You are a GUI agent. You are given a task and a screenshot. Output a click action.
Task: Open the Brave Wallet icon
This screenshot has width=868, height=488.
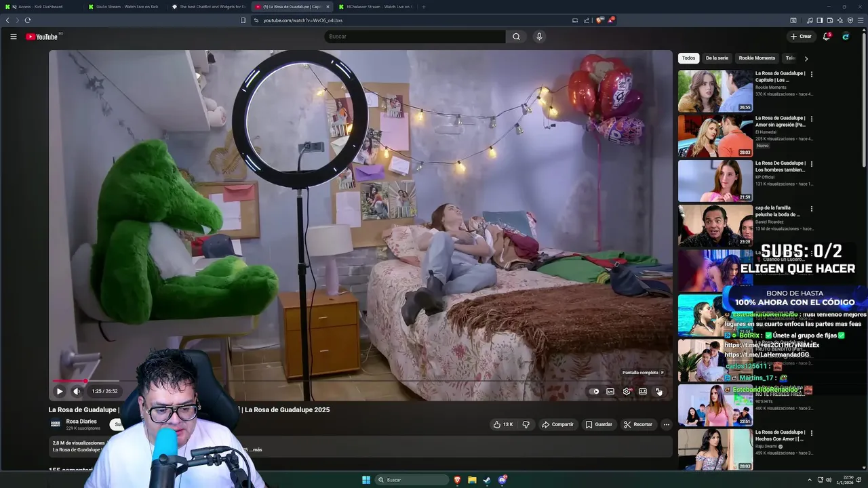click(829, 20)
